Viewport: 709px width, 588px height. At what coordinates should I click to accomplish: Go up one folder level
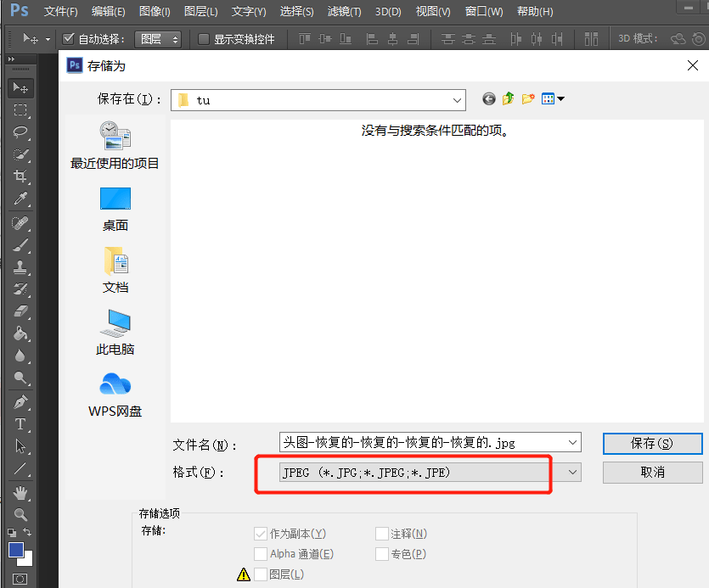pos(509,98)
